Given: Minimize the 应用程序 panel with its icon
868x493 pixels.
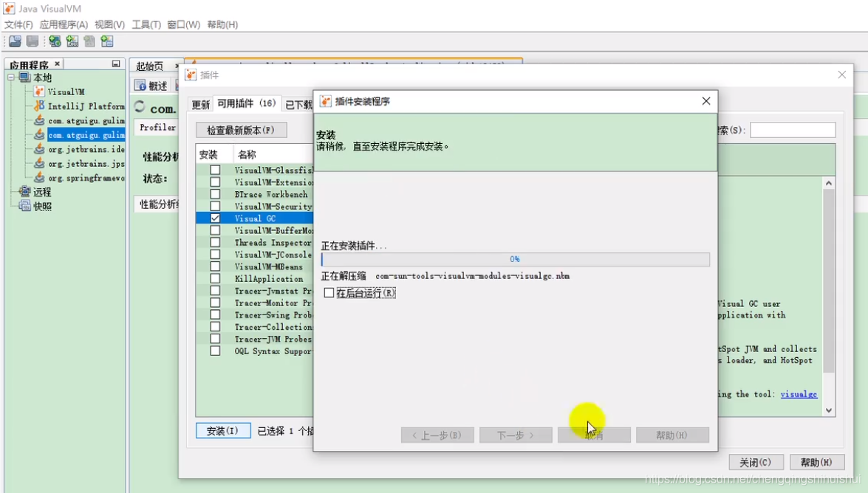Looking at the screenshot, I should click(116, 64).
